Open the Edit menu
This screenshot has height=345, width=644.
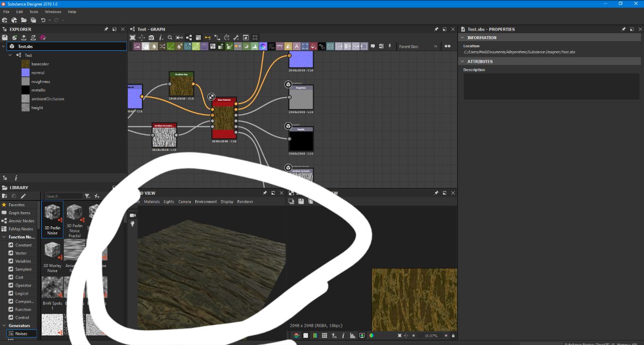tap(19, 12)
